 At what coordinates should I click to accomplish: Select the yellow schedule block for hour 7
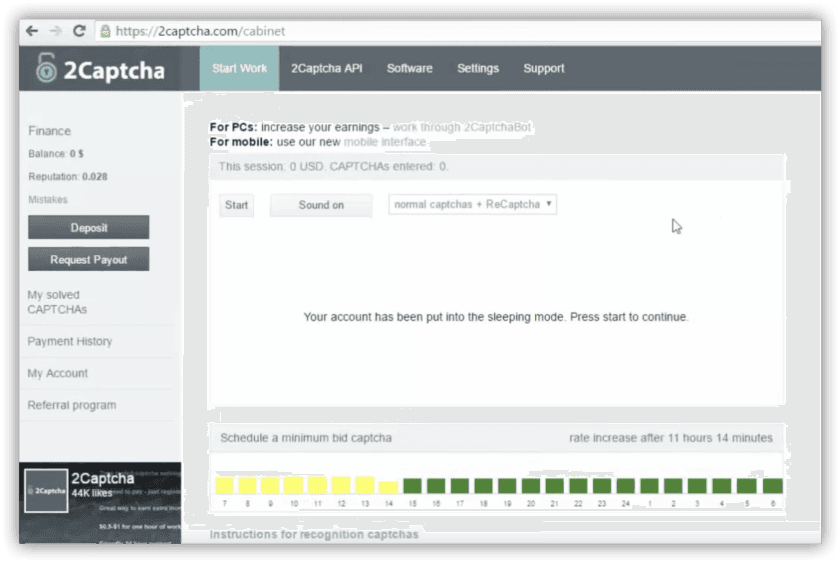(x=225, y=486)
